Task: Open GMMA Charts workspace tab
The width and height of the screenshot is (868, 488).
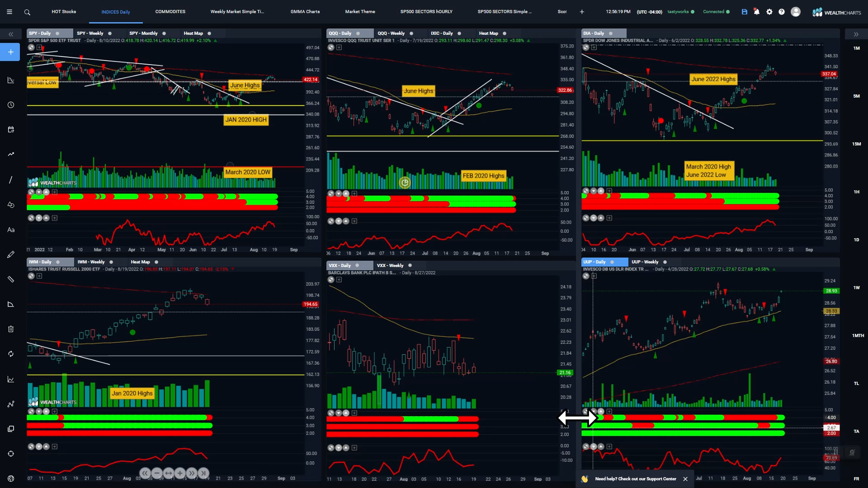Action: click(x=305, y=12)
